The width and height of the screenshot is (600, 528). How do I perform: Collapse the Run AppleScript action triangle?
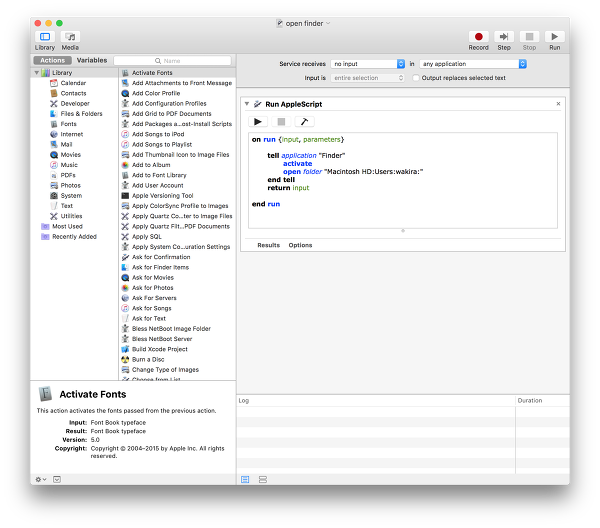click(x=247, y=104)
